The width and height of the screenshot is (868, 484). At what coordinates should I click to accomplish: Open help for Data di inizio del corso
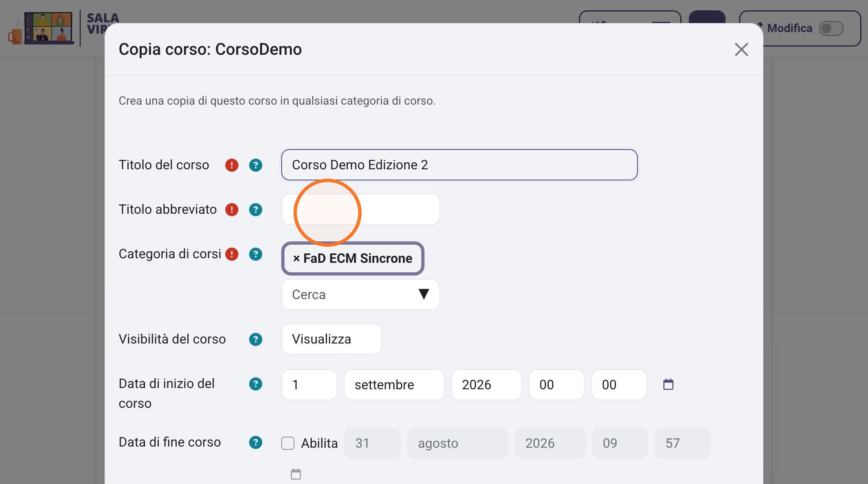coord(256,384)
